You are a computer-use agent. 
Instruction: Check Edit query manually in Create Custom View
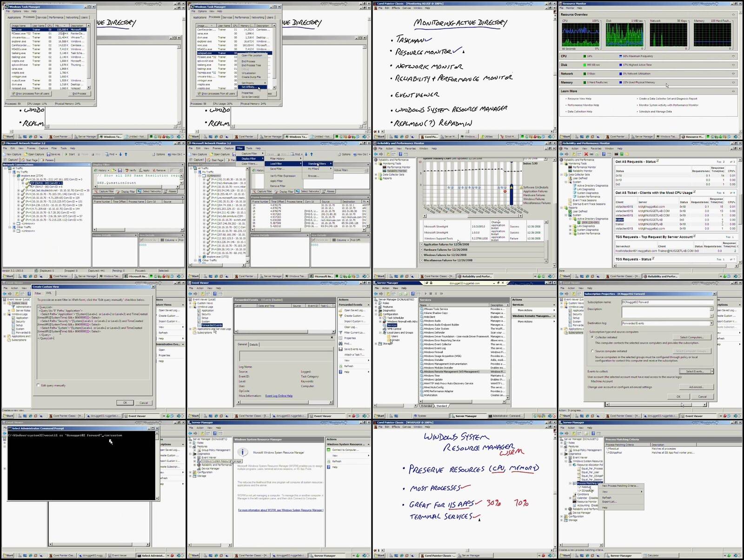pyautogui.click(x=38, y=385)
